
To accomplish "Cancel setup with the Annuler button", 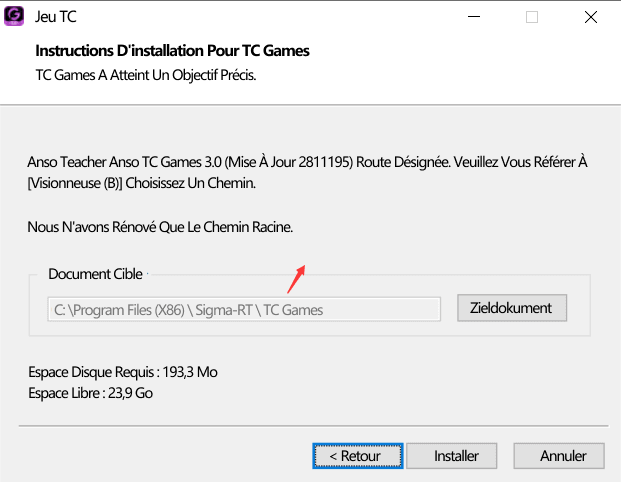I will [563, 455].
